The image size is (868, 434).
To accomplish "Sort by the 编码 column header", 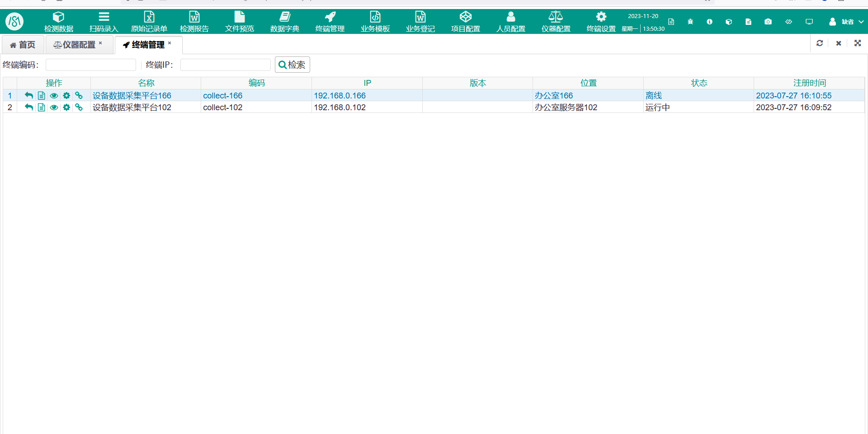I will click(257, 83).
